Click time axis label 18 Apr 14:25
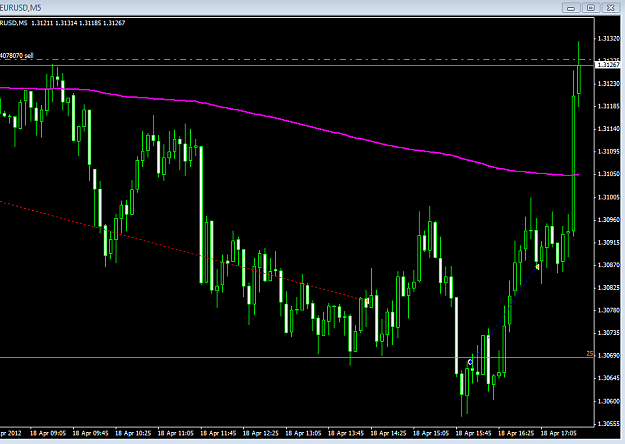The height and width of the screenshot is (444, 625). click(x=389, y=433)
